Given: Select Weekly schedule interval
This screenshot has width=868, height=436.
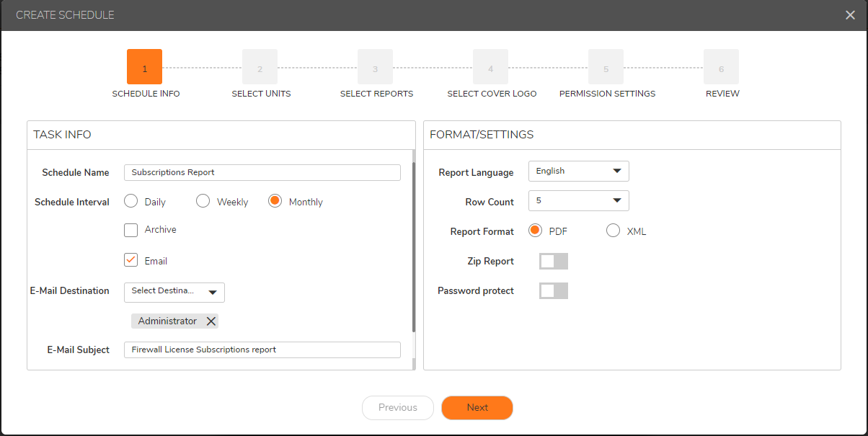Looking at the screenshot, I should 203,202.
